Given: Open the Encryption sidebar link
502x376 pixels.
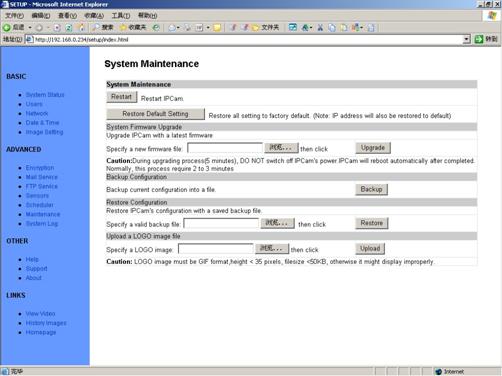Looking at the screenshot, I should click(x=40, y=168).
